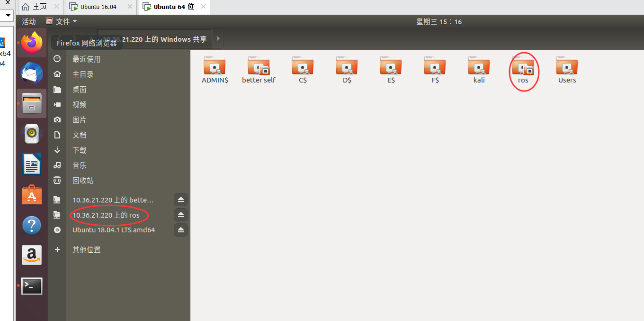
Task: Select the kali shared folder
Action: [479, 71]
